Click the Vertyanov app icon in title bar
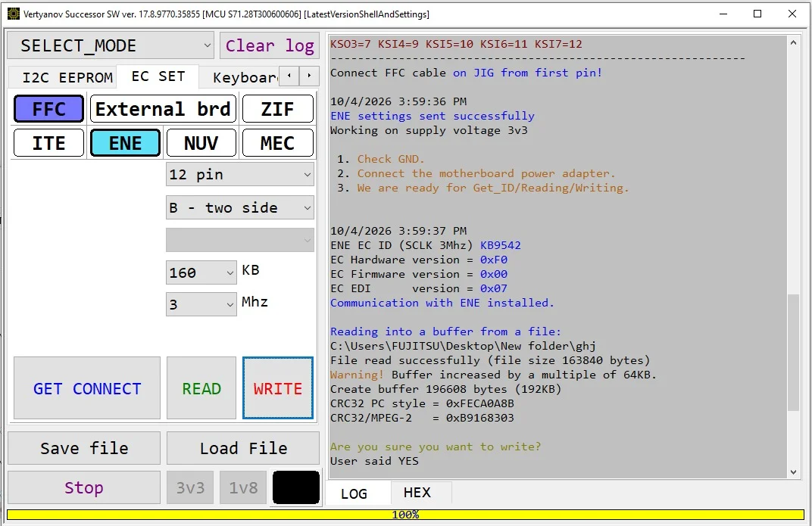This screenshot has width=812, height=526. point(13,14)
